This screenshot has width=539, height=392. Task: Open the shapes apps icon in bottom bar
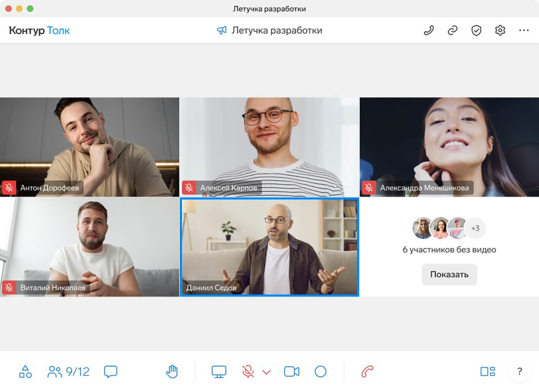(25, 371)
